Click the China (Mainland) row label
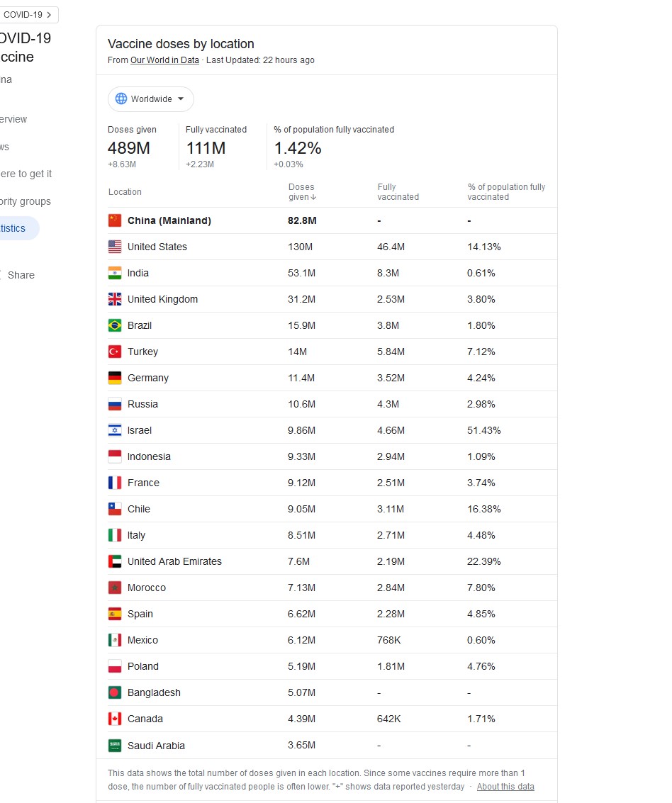The image size is (672, 803). coord(169,220)
